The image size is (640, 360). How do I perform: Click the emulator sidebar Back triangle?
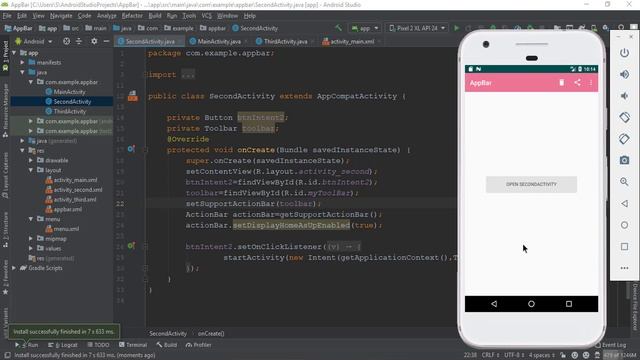point(624,203)
